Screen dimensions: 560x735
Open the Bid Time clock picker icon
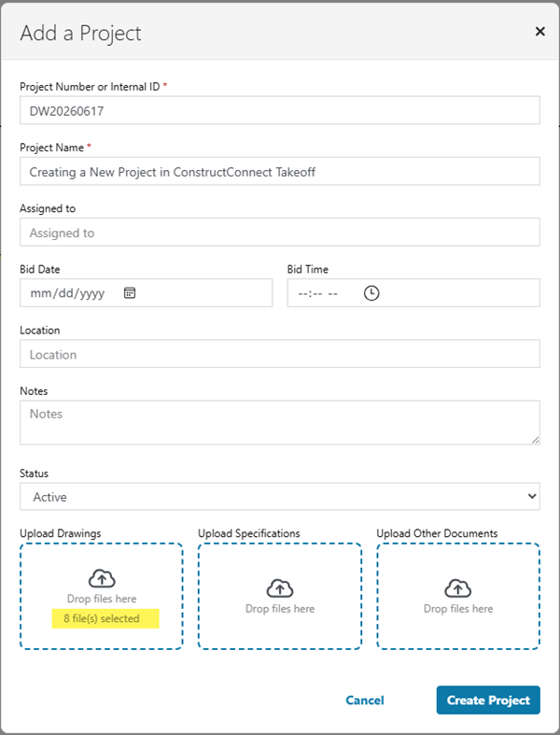point(371,293)
